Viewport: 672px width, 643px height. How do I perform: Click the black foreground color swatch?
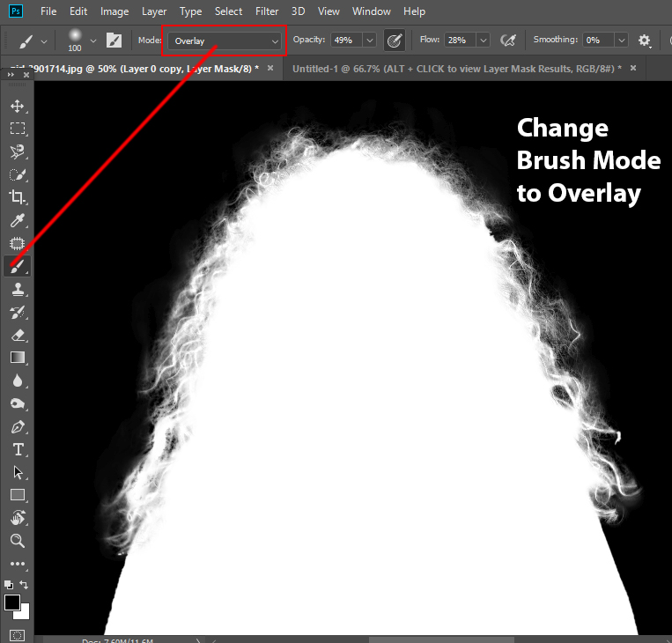pos(12,602)
